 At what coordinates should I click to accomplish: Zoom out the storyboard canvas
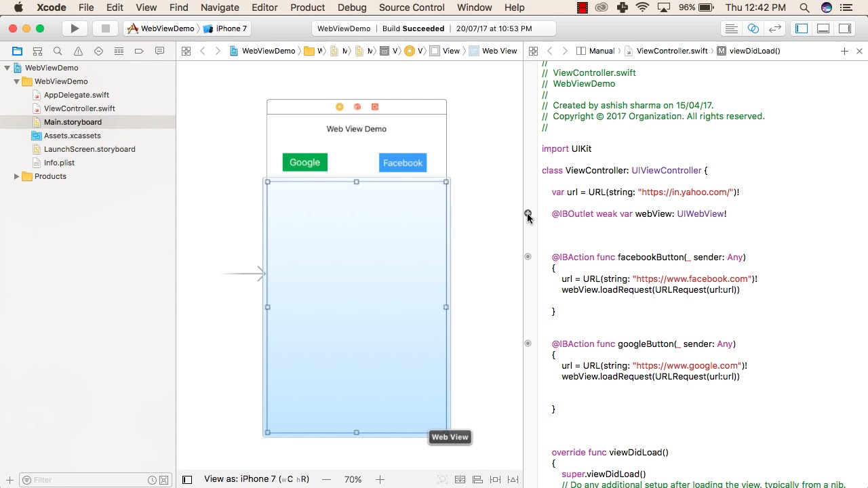click(x=326, y=479)
